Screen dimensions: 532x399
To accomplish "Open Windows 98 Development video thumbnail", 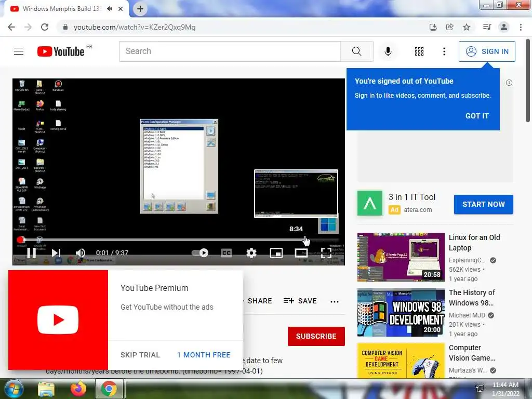I will 401,312.
